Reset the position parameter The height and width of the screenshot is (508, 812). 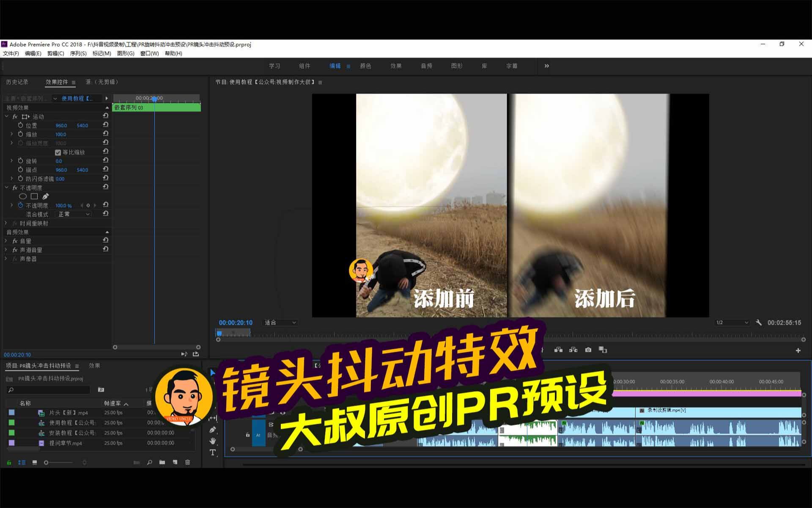pos(106,125)
